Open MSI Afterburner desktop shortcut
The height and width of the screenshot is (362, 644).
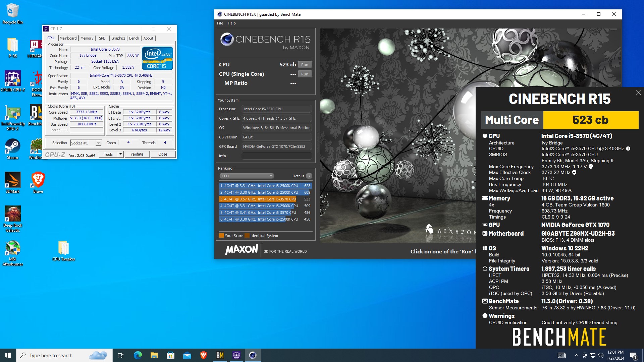[13, 253]
